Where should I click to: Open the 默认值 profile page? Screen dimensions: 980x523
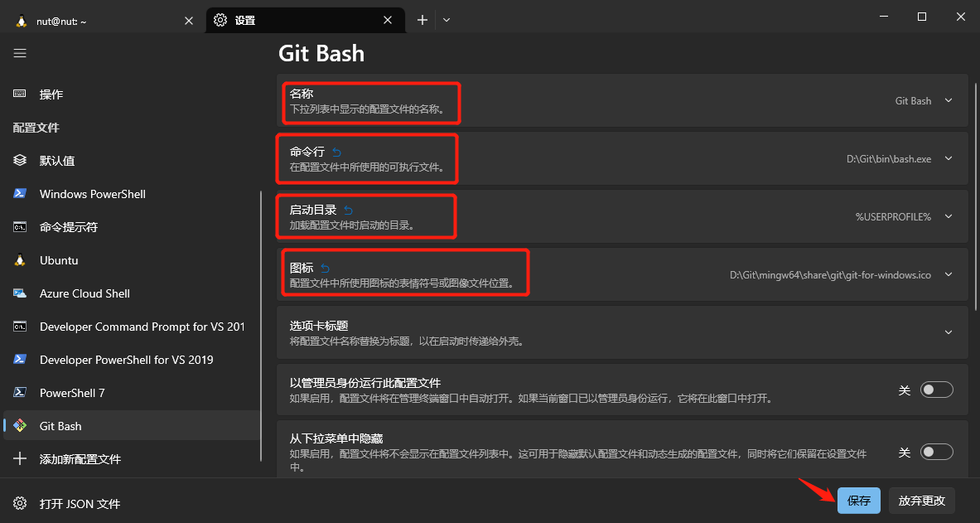point(131,160)
